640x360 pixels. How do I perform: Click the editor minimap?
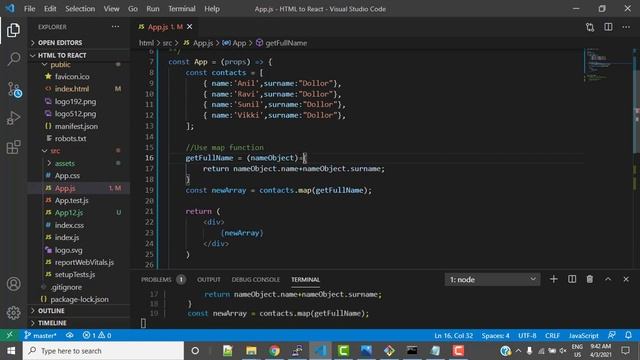[x=608, y=65]
